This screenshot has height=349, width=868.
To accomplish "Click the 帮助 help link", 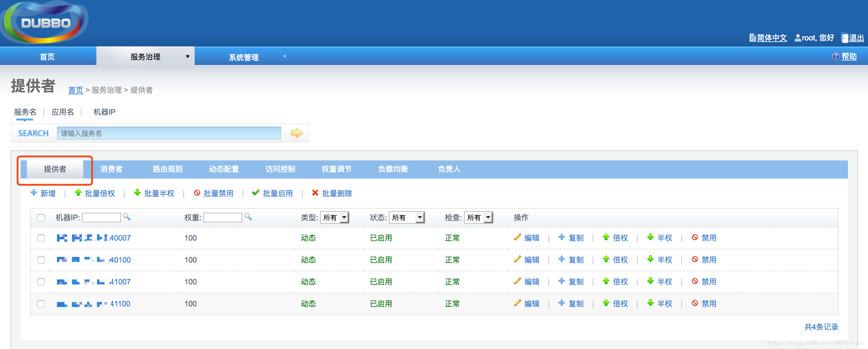I will (849, 56).
